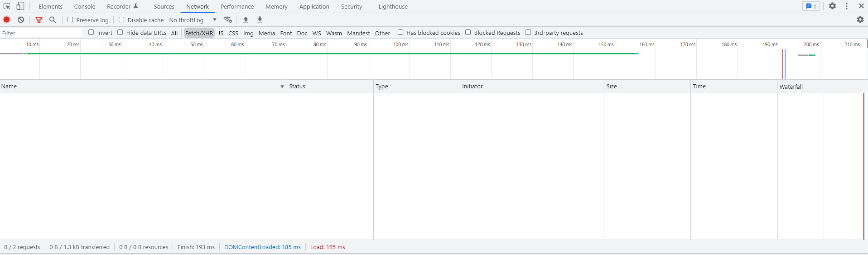Filter requests by Doc type

[302, 33]
